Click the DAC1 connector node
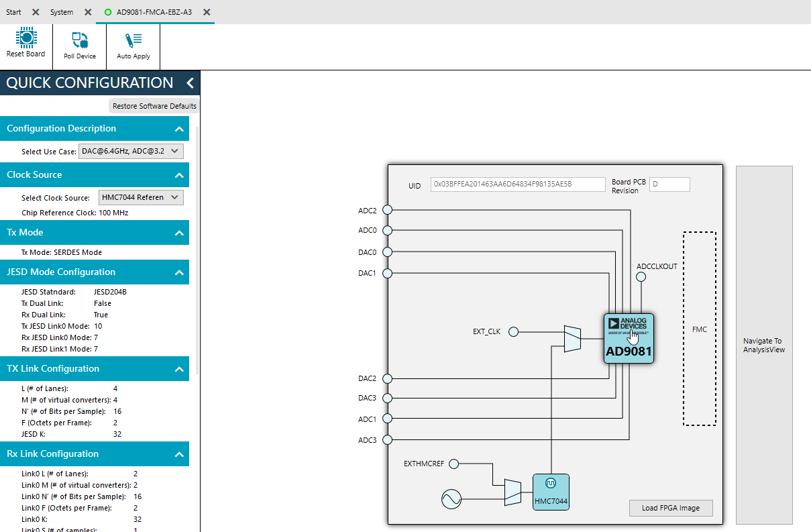 pos(387,273)
